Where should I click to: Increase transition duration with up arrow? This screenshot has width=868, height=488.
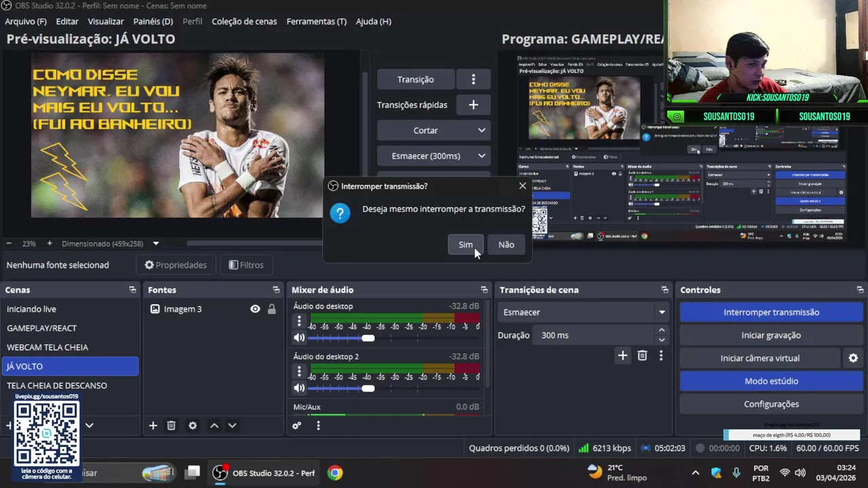(x=662, y=331)
